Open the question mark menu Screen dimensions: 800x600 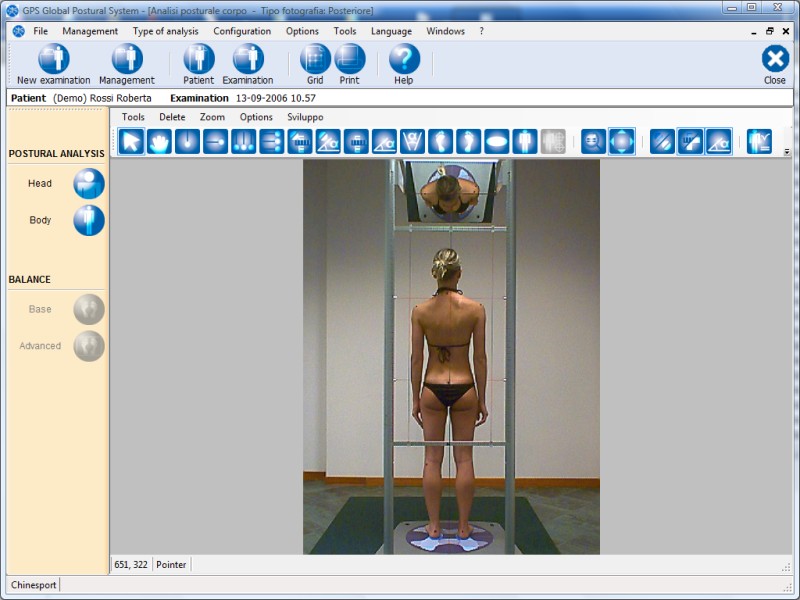pyautogui.click(x=481, y=31)
